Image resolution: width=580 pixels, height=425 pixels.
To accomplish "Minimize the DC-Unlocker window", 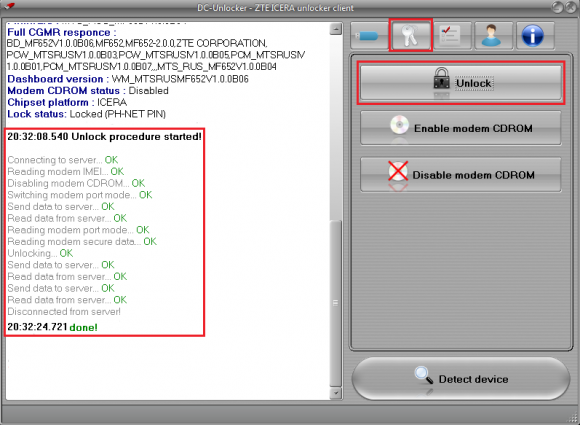I will (x=557, y=7).
